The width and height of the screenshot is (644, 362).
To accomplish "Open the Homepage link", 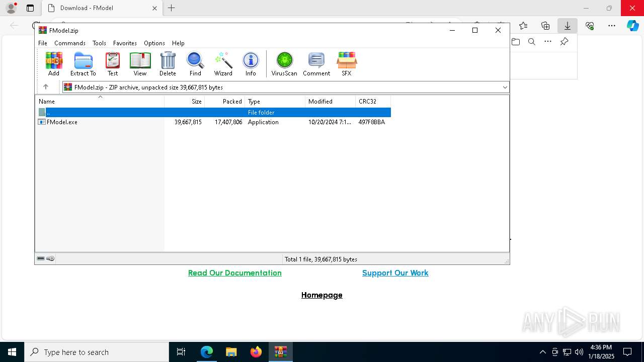I will (322, 295).
